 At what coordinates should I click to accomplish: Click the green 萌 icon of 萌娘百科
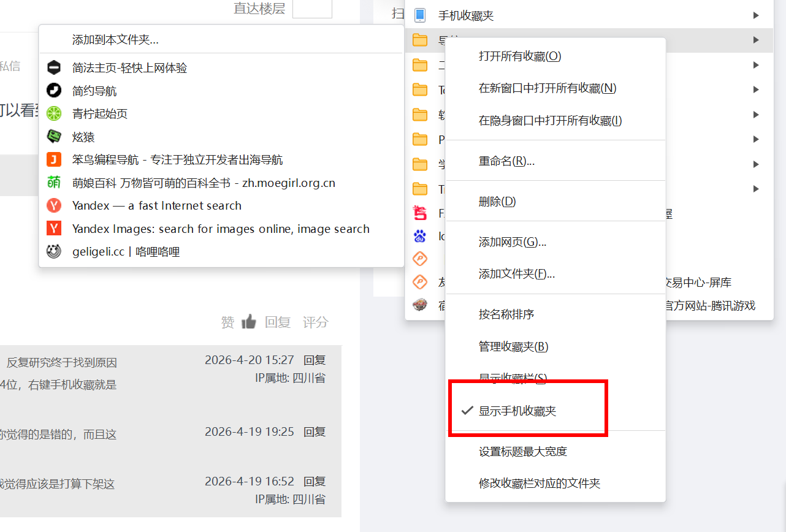(54, 183)
